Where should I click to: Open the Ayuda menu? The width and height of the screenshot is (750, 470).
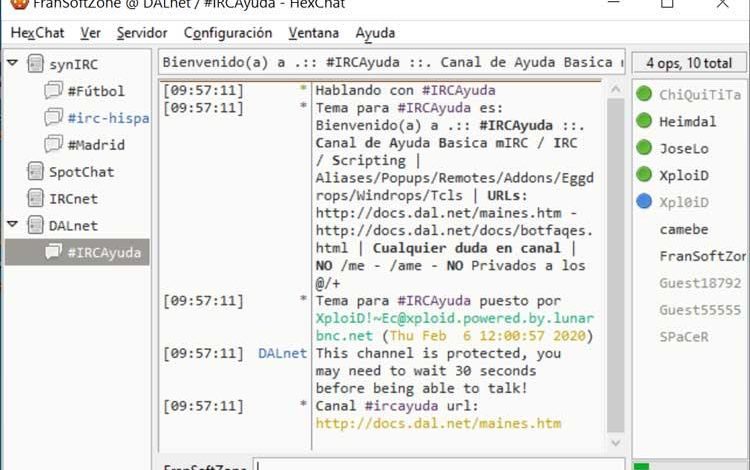(375, 33)
